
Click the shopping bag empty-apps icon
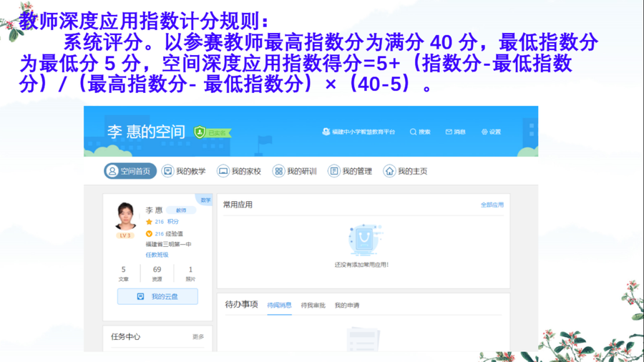(364, 239)
